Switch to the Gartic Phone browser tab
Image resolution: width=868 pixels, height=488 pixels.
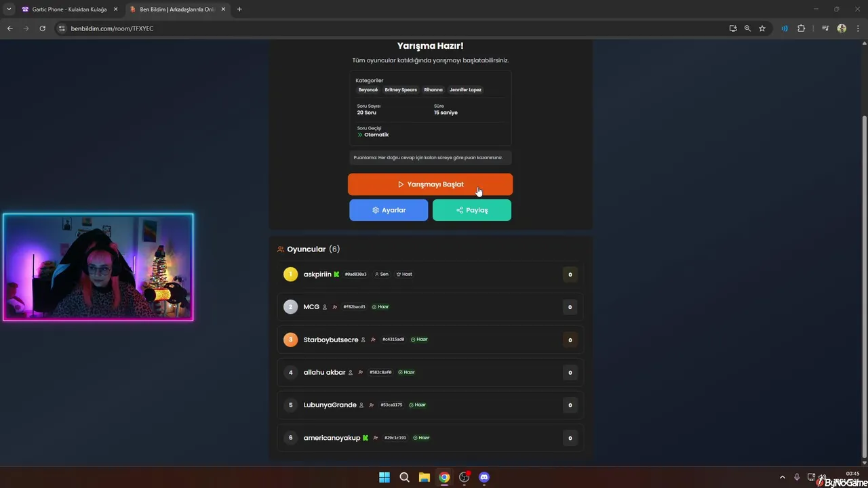point(68,9)
